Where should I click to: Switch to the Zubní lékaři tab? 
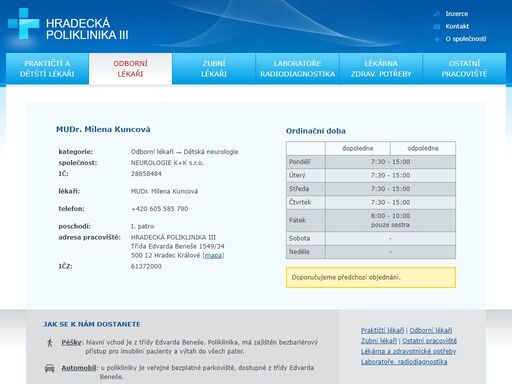(214, 69)
